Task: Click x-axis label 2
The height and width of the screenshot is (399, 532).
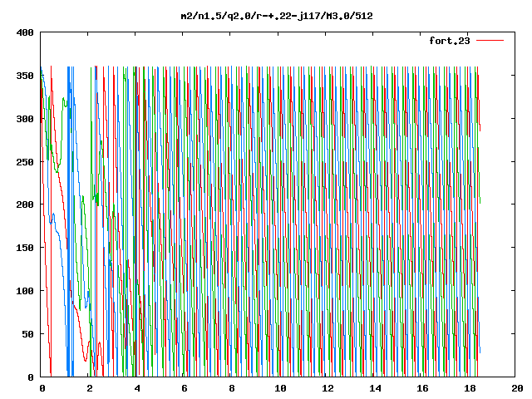Action: (90, 388)
